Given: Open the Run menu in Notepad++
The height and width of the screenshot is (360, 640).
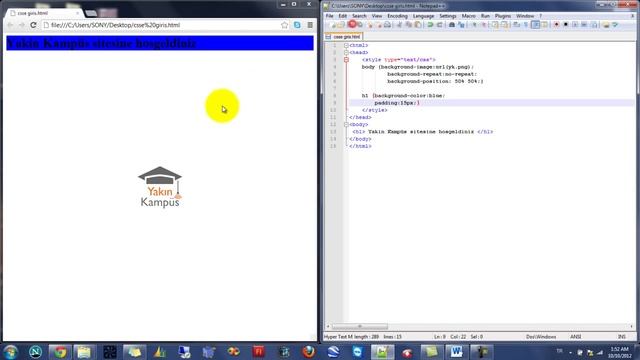Looking at the screenshot, I should point(485,16).
